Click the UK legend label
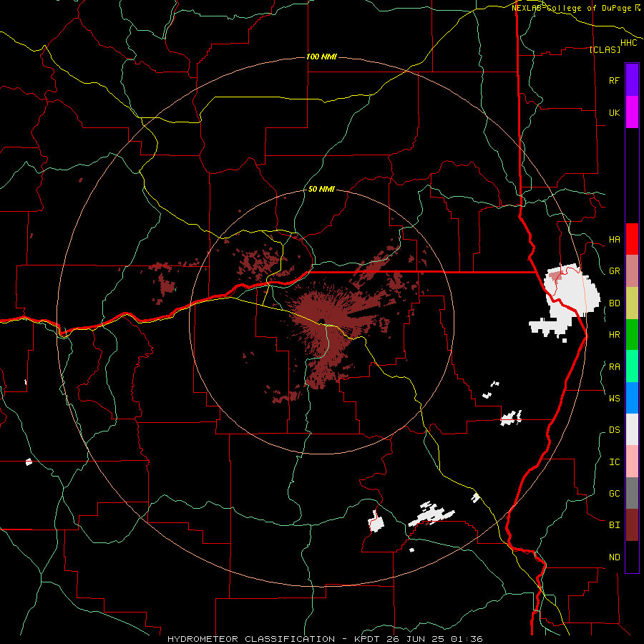 614,113
